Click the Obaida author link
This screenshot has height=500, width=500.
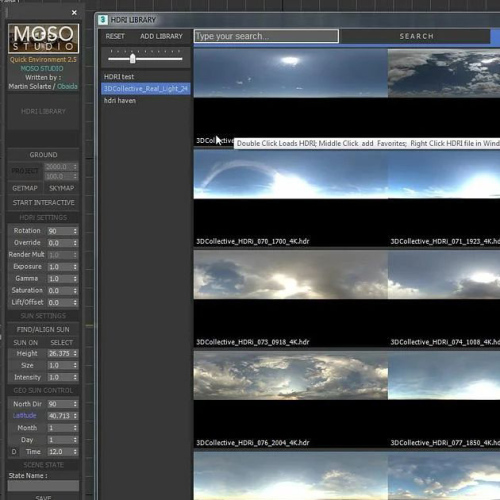pos(67,86)
